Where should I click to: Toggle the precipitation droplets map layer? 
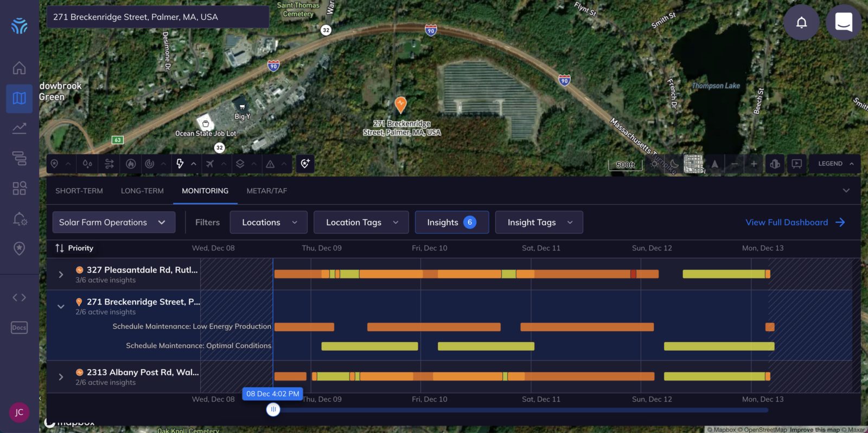pyautogui.click(x=87, y=164)
